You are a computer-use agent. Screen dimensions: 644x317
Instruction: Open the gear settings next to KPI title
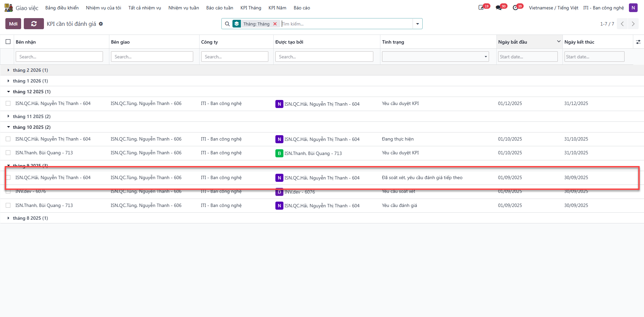(101, 24)
